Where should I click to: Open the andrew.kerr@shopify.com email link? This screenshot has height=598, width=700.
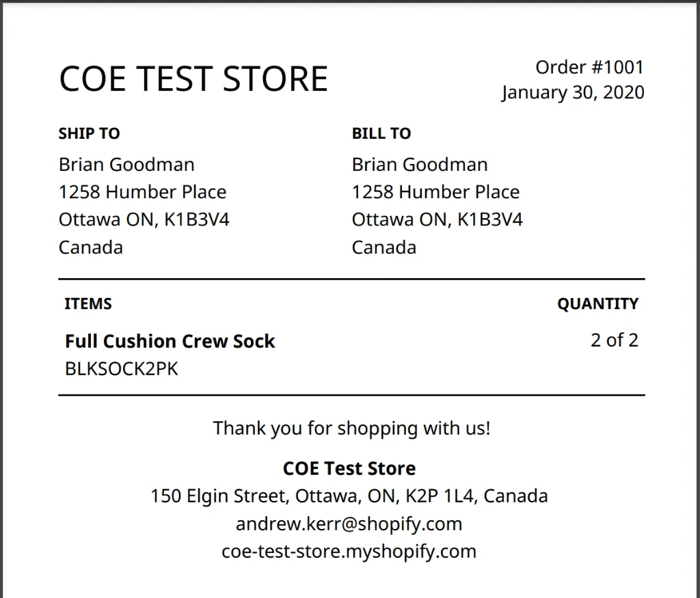349,524
